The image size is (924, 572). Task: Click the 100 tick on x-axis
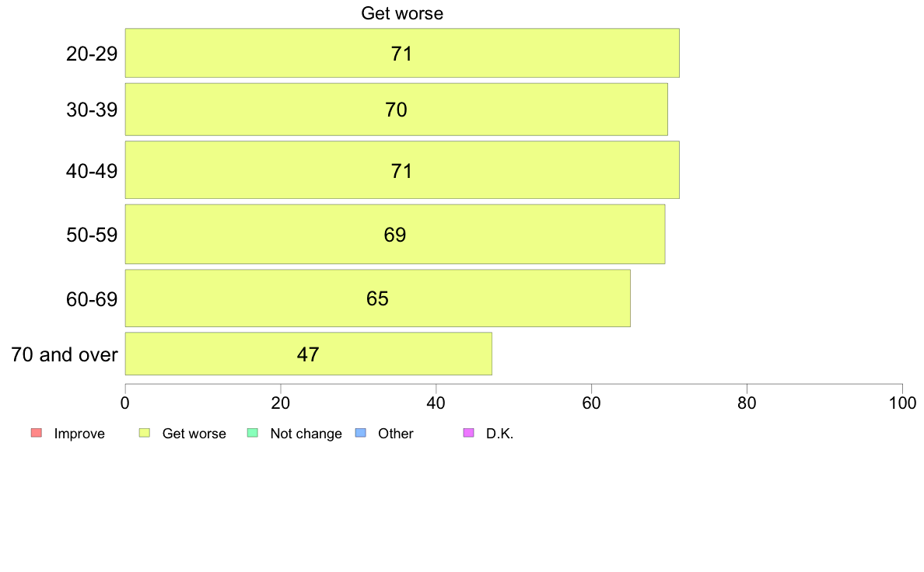(x=902, y=403)
